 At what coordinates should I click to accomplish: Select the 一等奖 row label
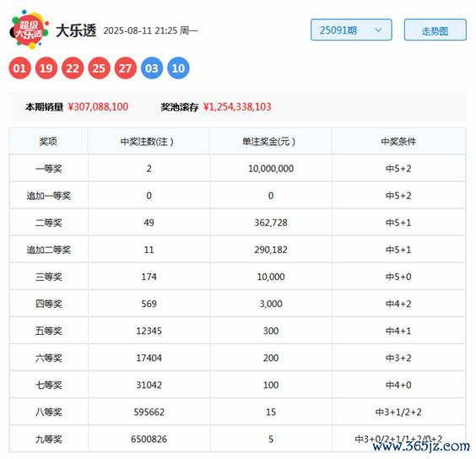click(x=49, y=169)
